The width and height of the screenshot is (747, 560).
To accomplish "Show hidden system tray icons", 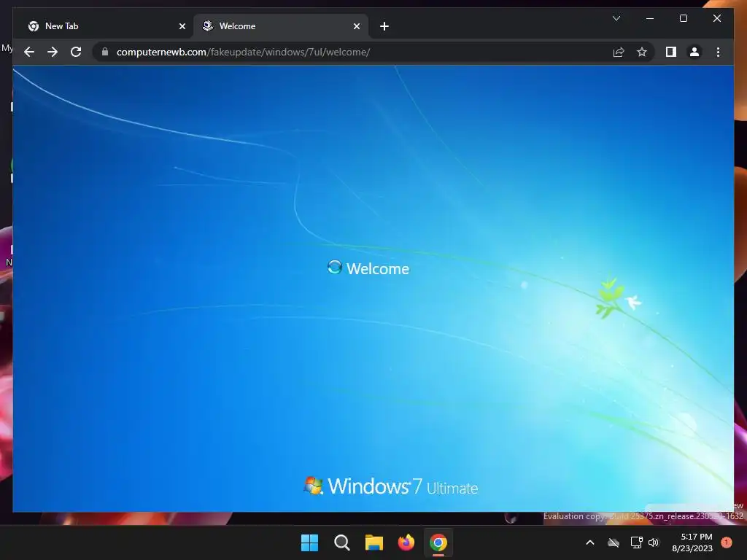I will 589,542.
